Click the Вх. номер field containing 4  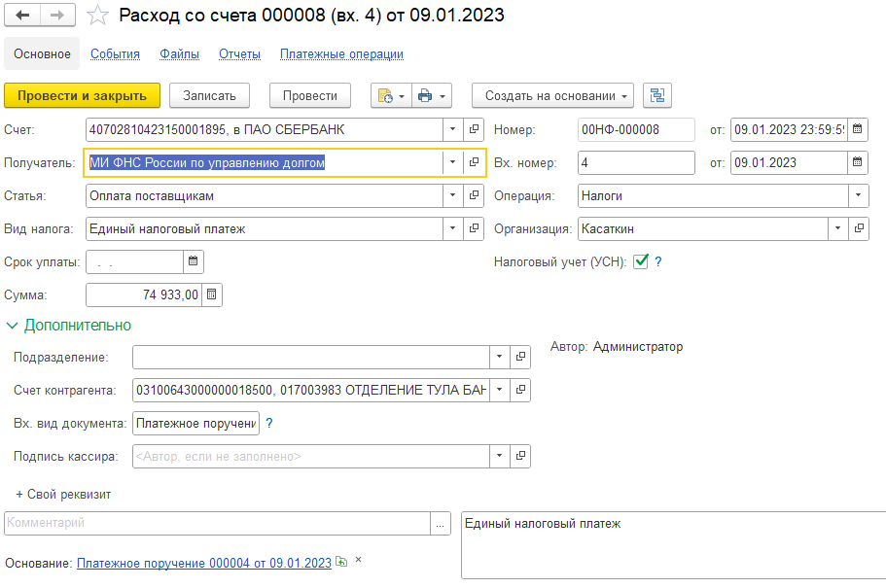coord(636,162)
